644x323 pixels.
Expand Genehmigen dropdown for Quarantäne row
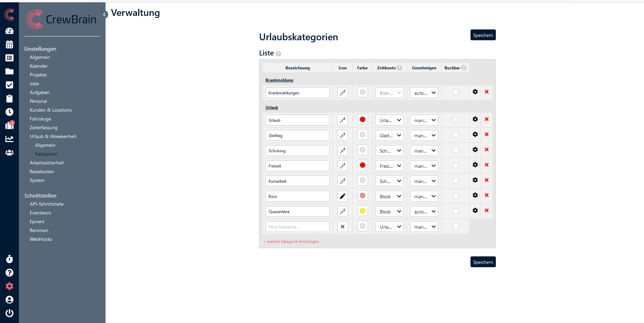coord(424,211)
